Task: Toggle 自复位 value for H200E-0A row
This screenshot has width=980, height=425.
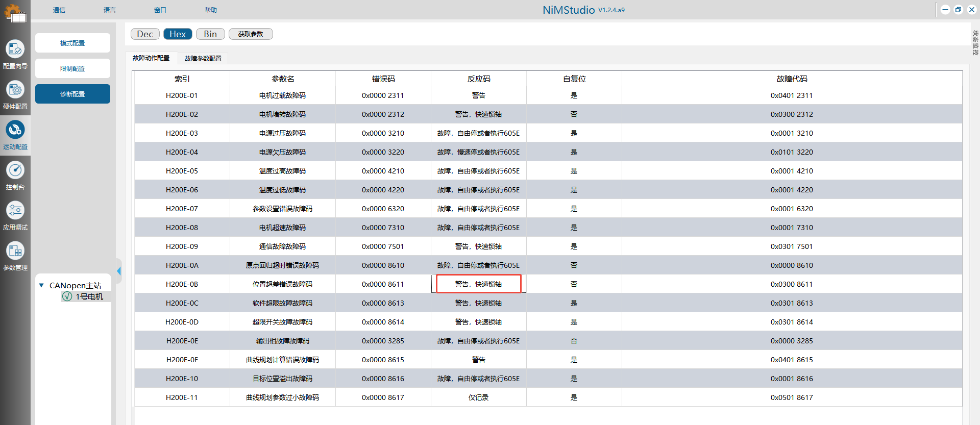Action: (x=574, y=265)
